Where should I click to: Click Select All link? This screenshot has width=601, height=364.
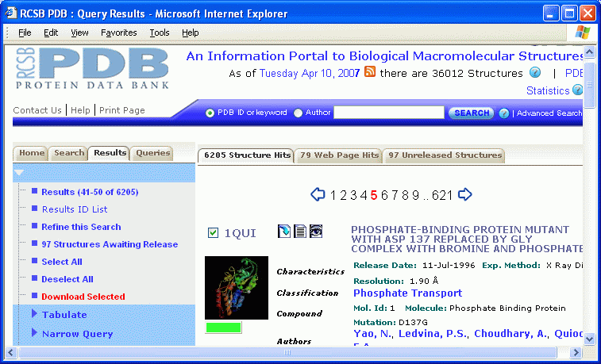pyautogui.click(x=62, y=262)
